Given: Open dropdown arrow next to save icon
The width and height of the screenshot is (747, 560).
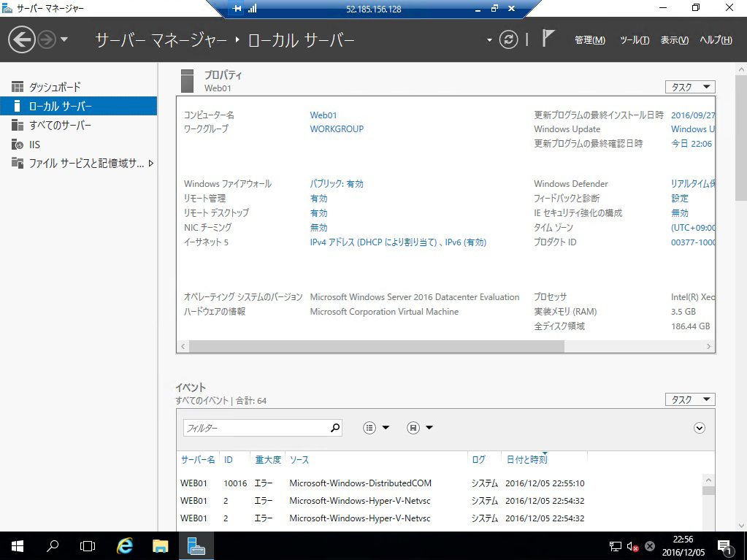Looking at the screenshot, I should 429,428.
